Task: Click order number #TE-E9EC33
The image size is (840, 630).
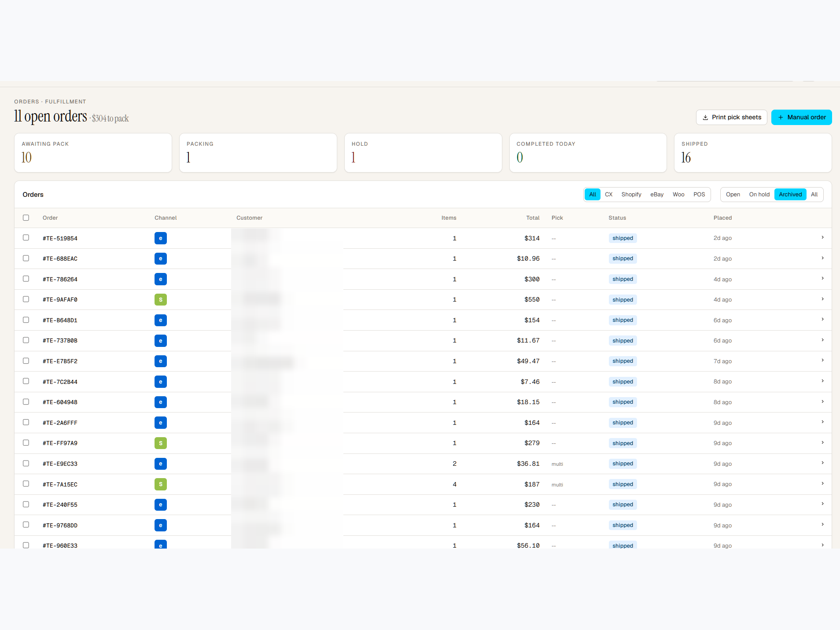Action: click(60, 464)
